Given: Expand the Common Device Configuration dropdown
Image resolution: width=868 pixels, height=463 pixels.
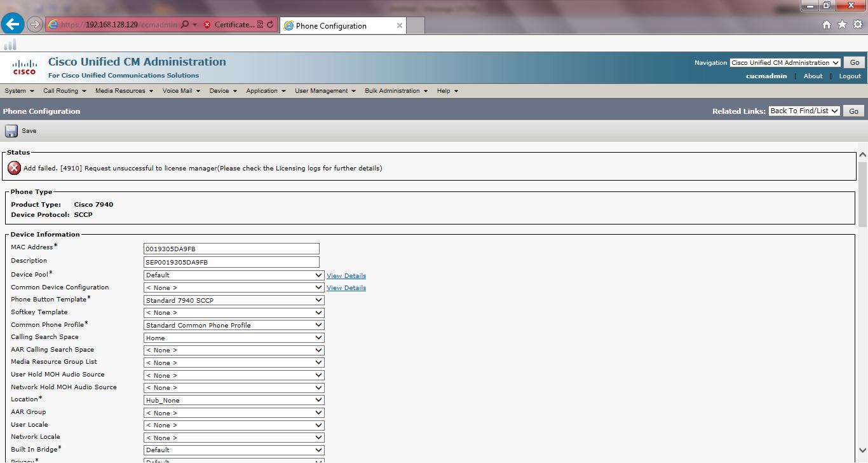Looking at the screenshot, I should pos(234,287).
